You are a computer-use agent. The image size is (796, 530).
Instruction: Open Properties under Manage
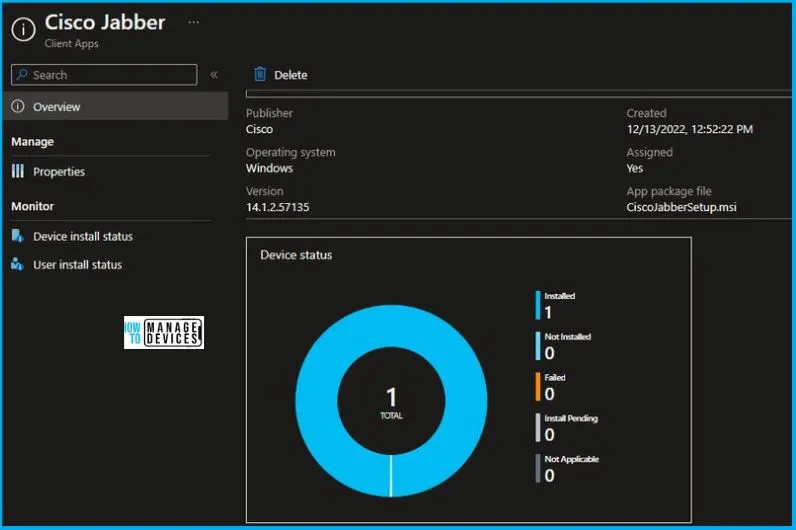coord(59,172)
